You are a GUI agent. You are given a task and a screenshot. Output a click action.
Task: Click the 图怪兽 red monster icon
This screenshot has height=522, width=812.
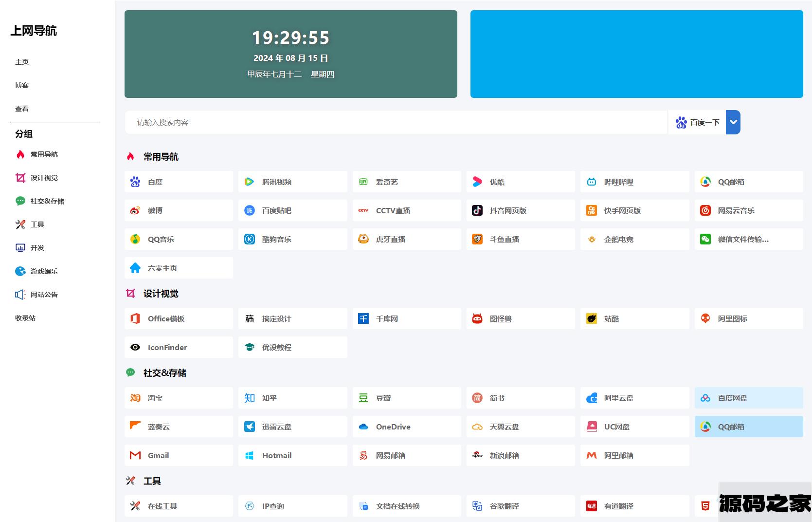coord(477,318)
